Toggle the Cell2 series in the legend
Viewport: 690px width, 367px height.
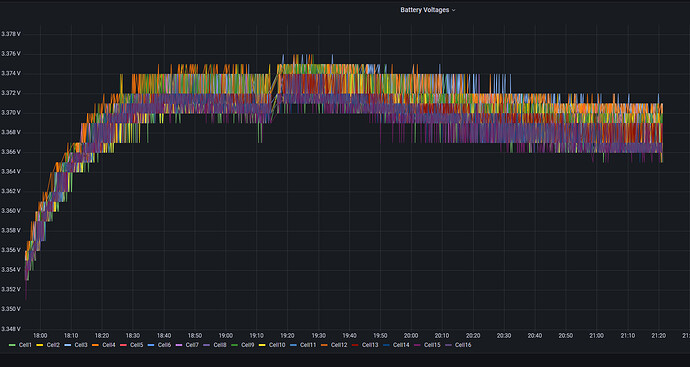click(x=53, y=345)
